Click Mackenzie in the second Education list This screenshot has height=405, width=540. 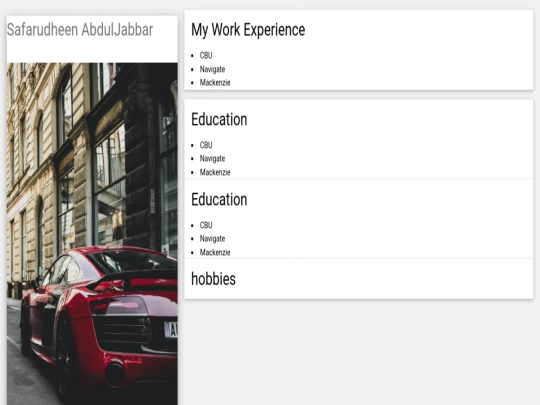(x=215, y=252)
